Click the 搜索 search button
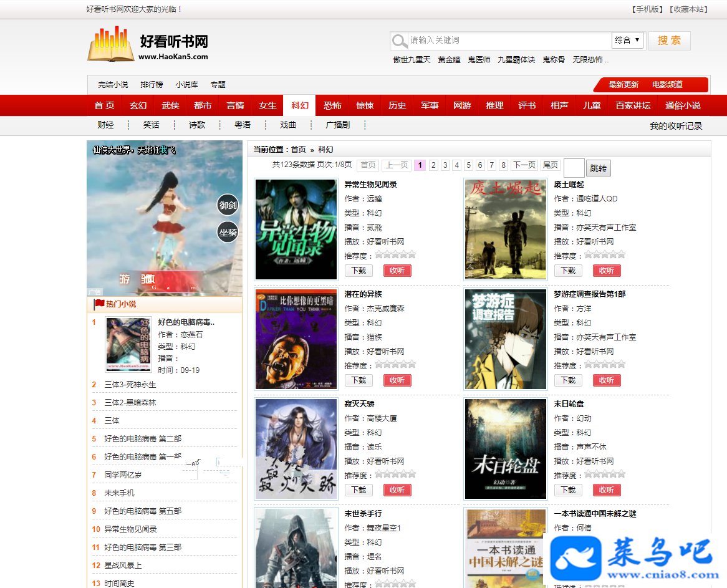Image resolution: width=727 pixels, height=588 pixels. [669, 41]
